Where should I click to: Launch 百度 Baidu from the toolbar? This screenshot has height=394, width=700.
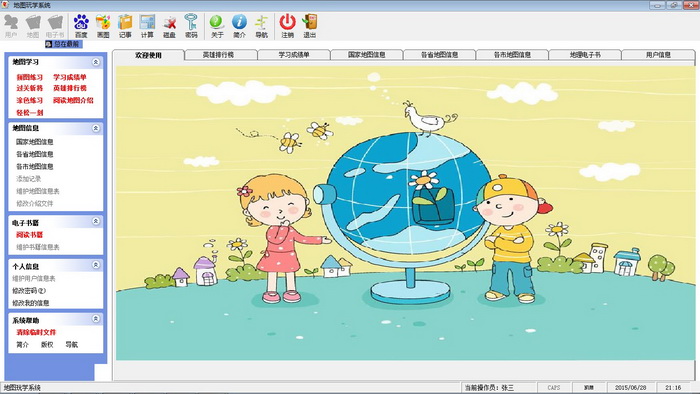(81, 26)
